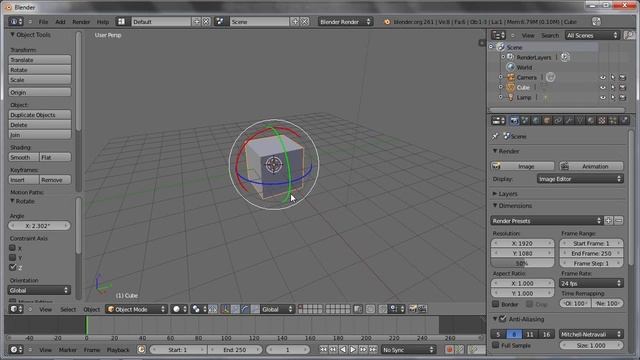Enable the Border render checkbox
The height and width of the screenshot is (360, 640).
point(496,304)
